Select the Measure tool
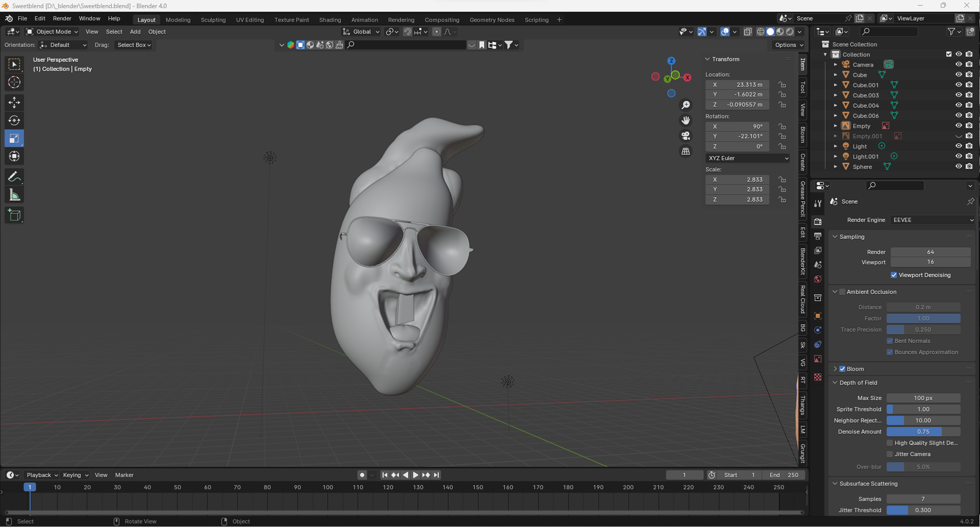This screenshot has height=527, width=980. (14, 195)
